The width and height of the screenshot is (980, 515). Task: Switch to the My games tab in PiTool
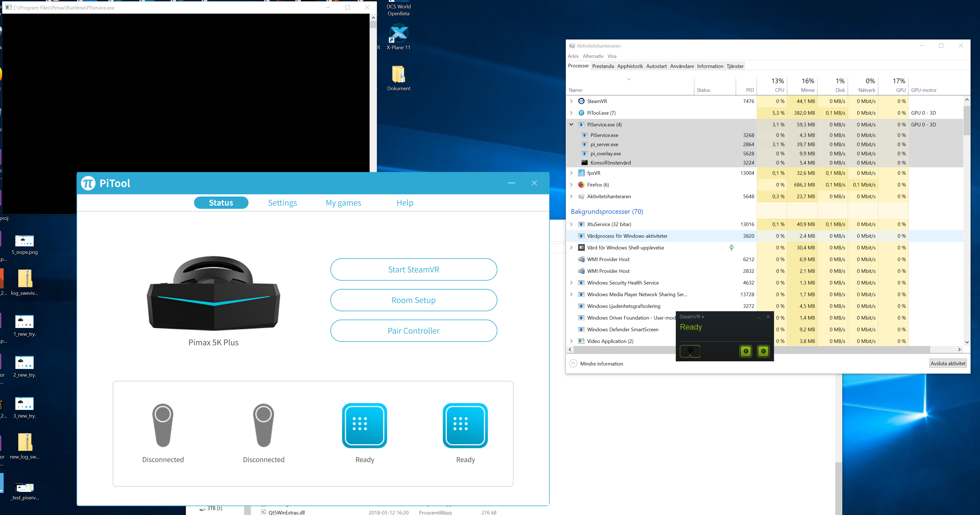(x=343, y=202)
